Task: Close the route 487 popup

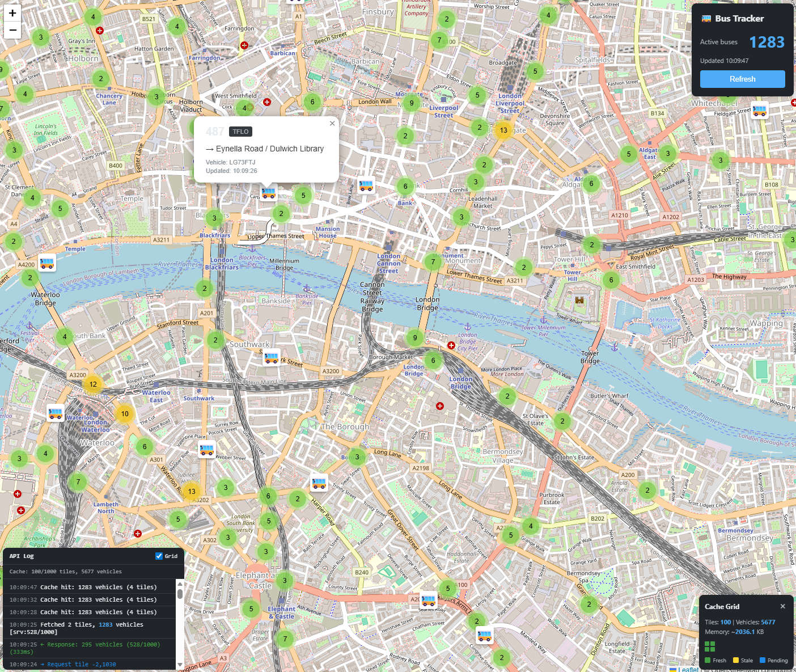Action: coord(332,124)
